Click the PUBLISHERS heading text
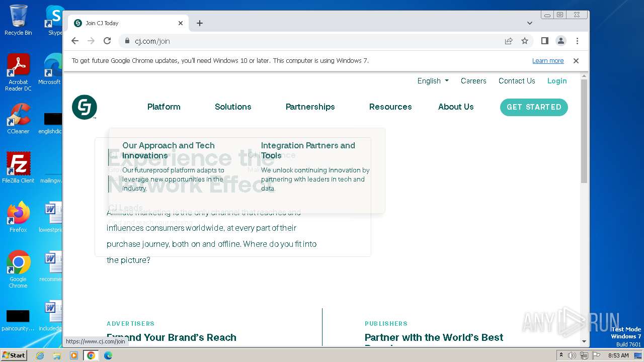644x362 pixels. 386,324
